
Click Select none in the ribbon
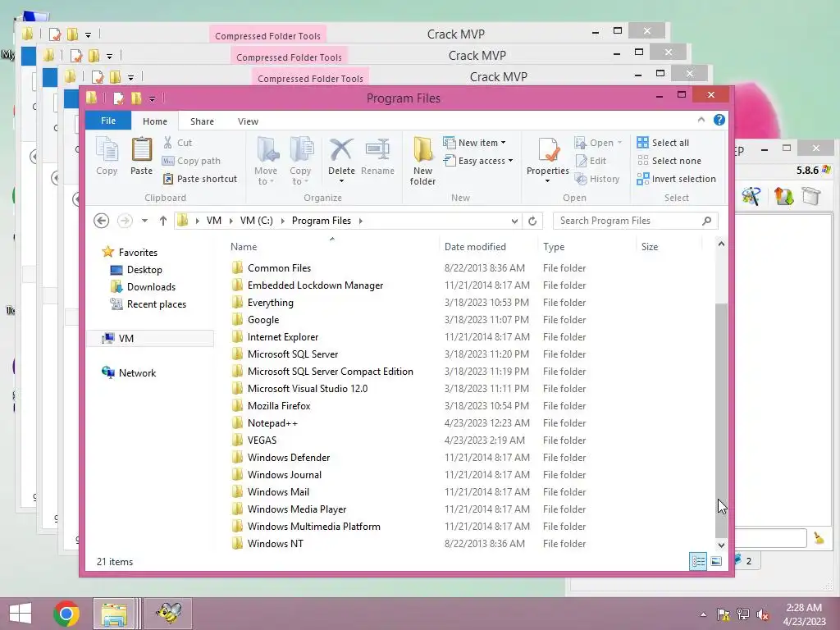tap(669, 161)
